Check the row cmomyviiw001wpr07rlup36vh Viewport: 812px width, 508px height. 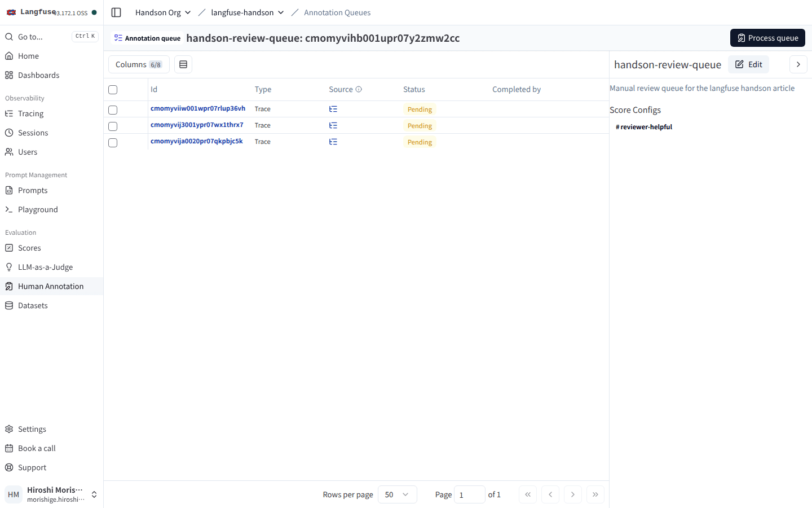point(113,110)
